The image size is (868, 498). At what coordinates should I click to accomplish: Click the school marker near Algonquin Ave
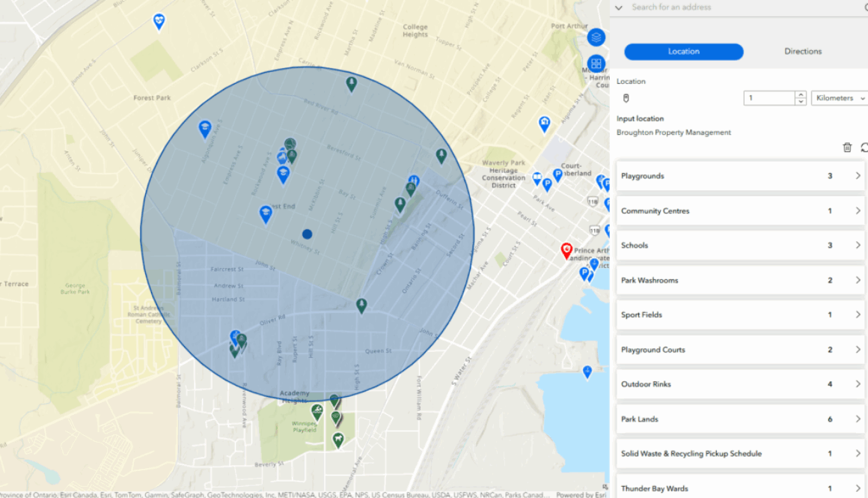click(x=204, y=129)
